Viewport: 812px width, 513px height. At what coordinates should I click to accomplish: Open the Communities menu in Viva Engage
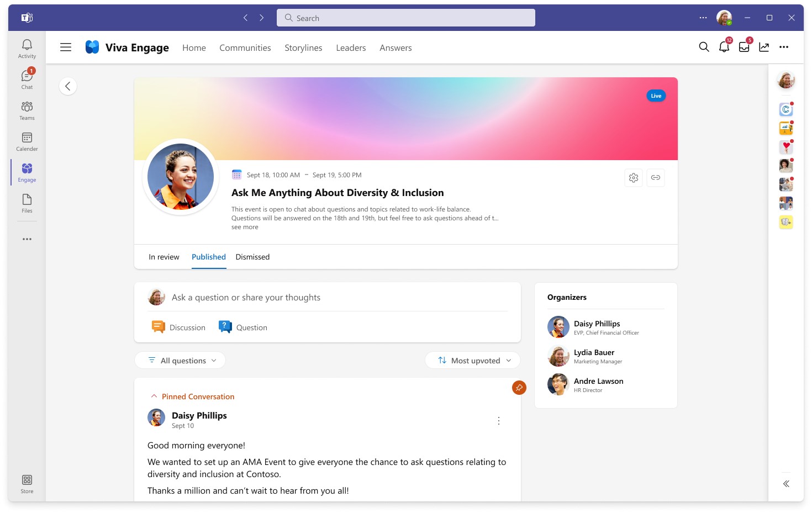pyautogui.click(x=245, y=47)
